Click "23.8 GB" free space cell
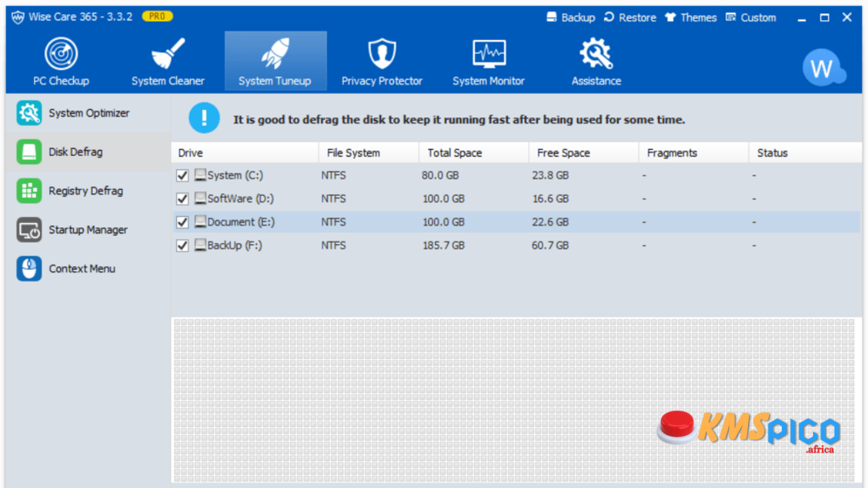The image size is (868, 488). (x=551, y=176)
